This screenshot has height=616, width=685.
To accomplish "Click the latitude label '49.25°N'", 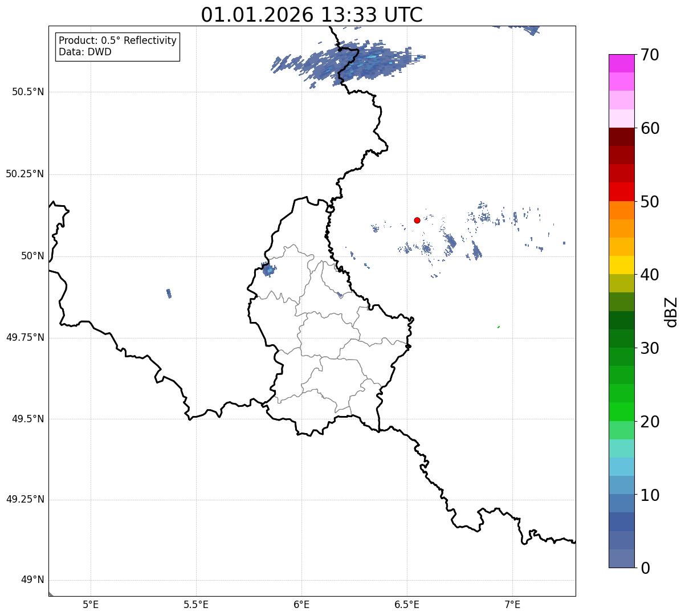I will click(x=25, y=499).
